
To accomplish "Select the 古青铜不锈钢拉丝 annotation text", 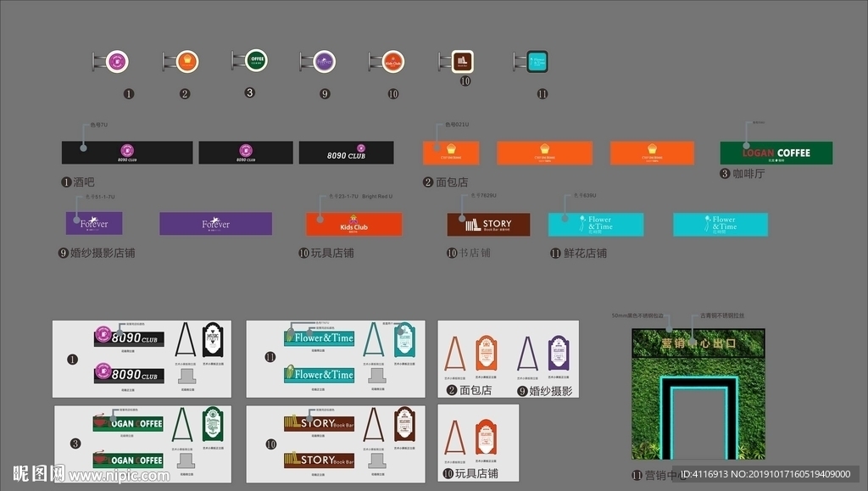I will [722, 315].
